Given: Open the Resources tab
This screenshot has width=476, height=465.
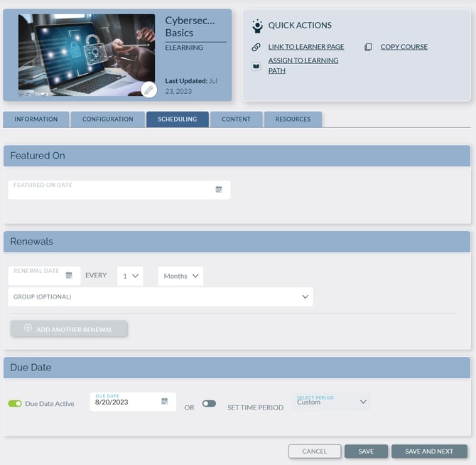Looking at the screenshot, I should coord(293,119).
